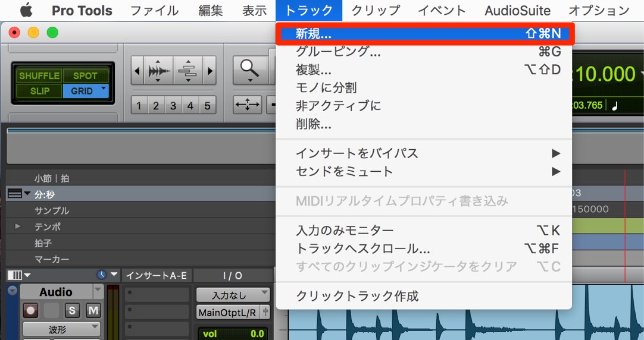Click the Audio track color strip arrow
644x340 pixels.
[12, 291]
